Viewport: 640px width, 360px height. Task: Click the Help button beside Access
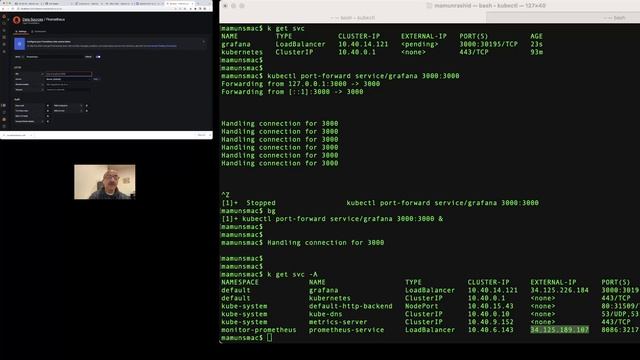96,79
